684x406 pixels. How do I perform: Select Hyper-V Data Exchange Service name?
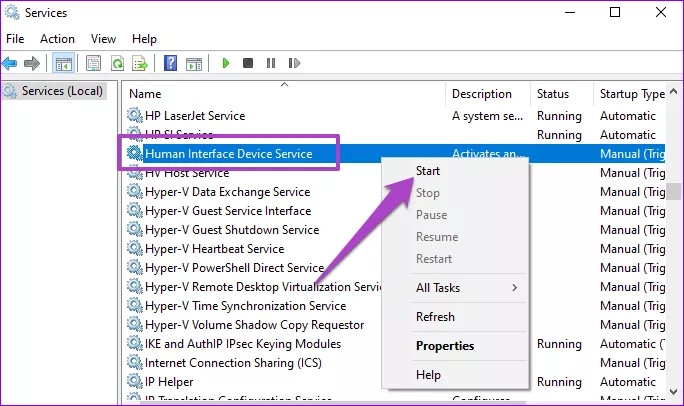pyautogui.click(x=227, y=191)
